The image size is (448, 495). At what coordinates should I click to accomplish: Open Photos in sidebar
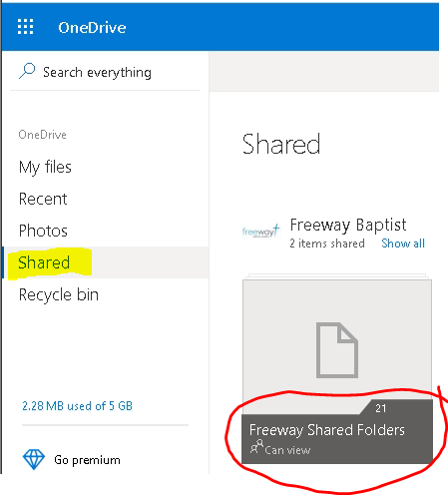pyautogui.click(x=43, y=231)
